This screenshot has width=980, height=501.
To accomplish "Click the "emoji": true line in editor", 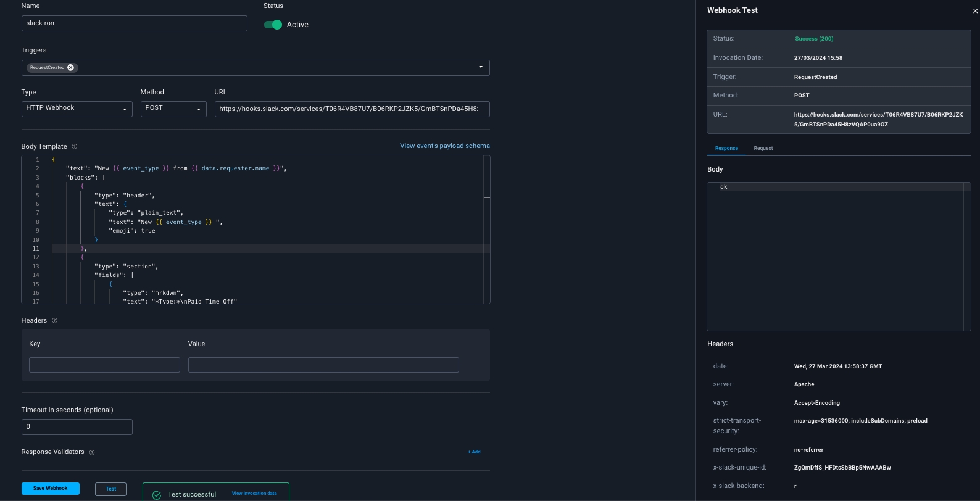I will coord(132,231).
